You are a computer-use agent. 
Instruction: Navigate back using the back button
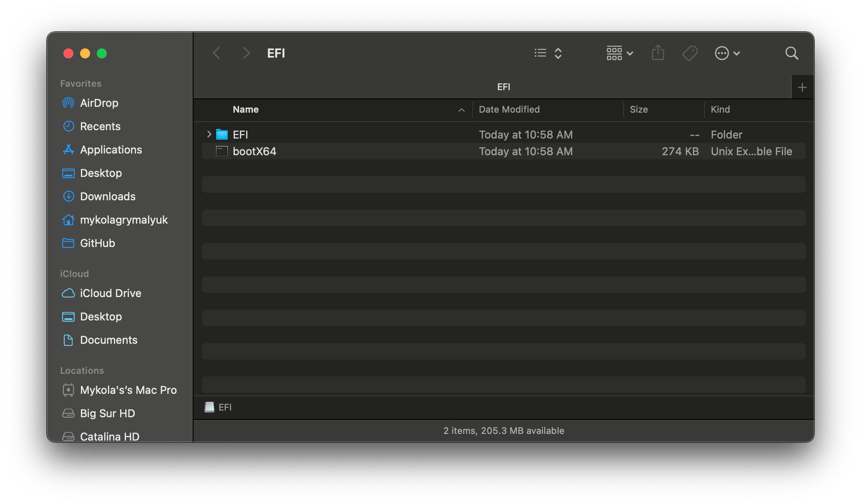217,53
